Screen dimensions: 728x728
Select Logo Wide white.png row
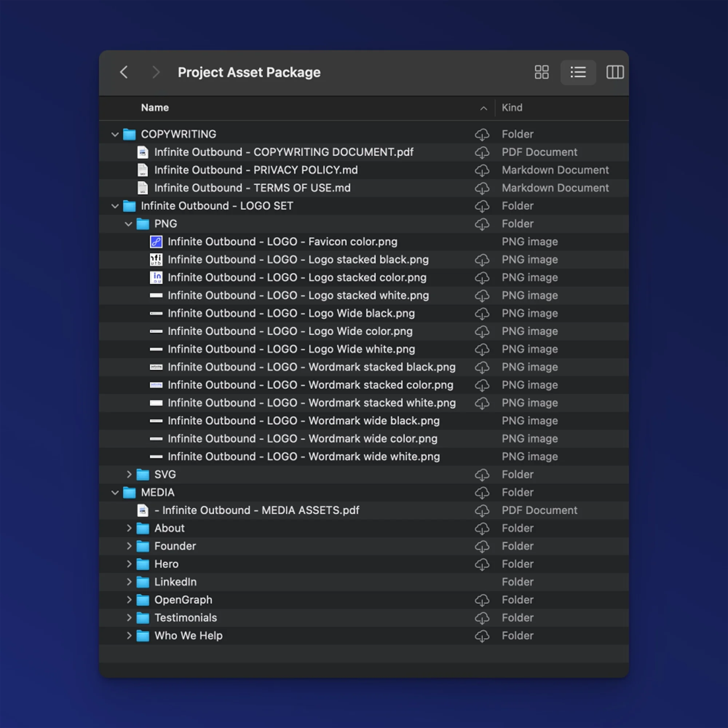[x=364, y=349]
